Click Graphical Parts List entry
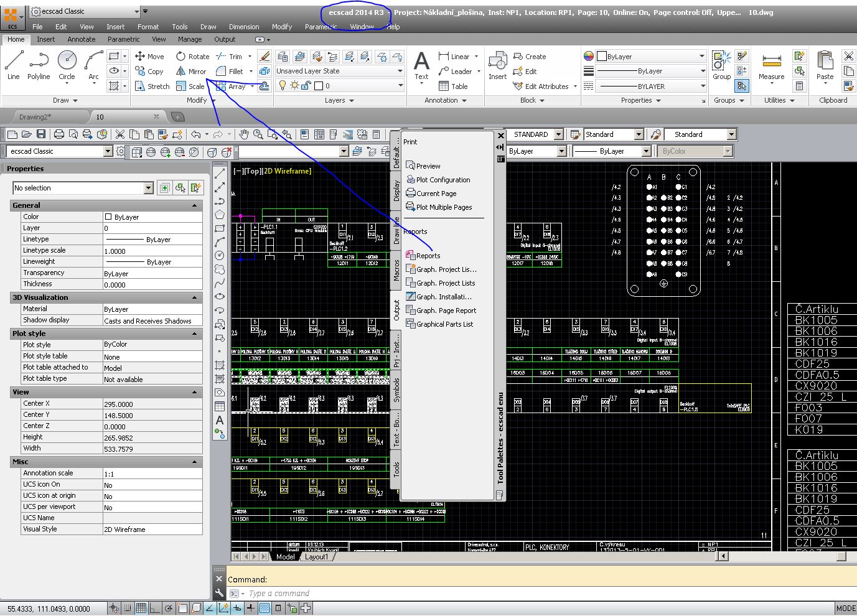Viewport: 857px width, 616px height. tap(439, 324)
